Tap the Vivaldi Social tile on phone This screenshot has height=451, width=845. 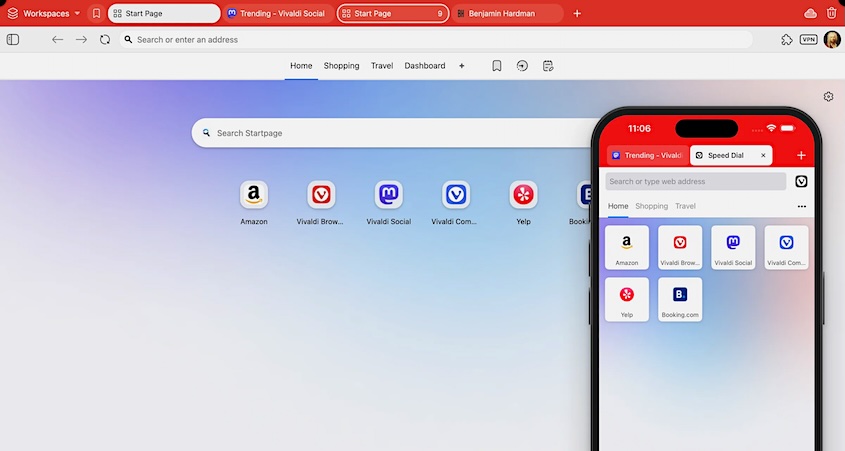pyautogui.click(x=733, y=247)
